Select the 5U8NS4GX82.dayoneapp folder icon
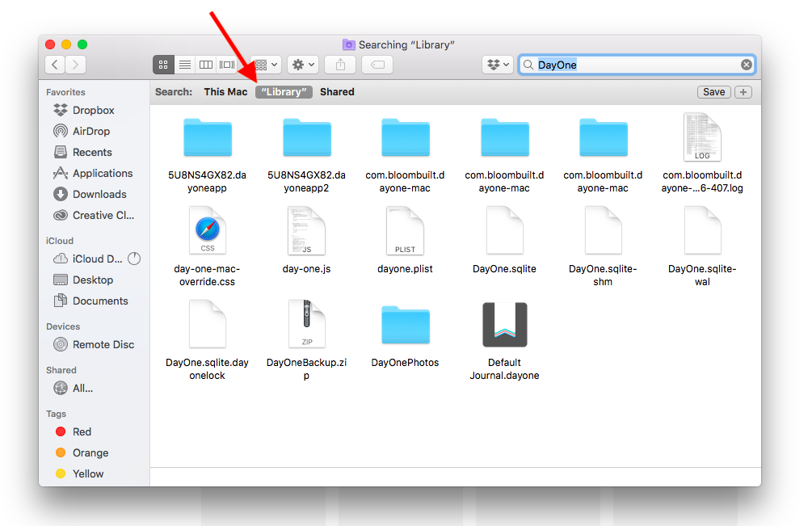Viewport: 812px width, 526px height. 207,137
